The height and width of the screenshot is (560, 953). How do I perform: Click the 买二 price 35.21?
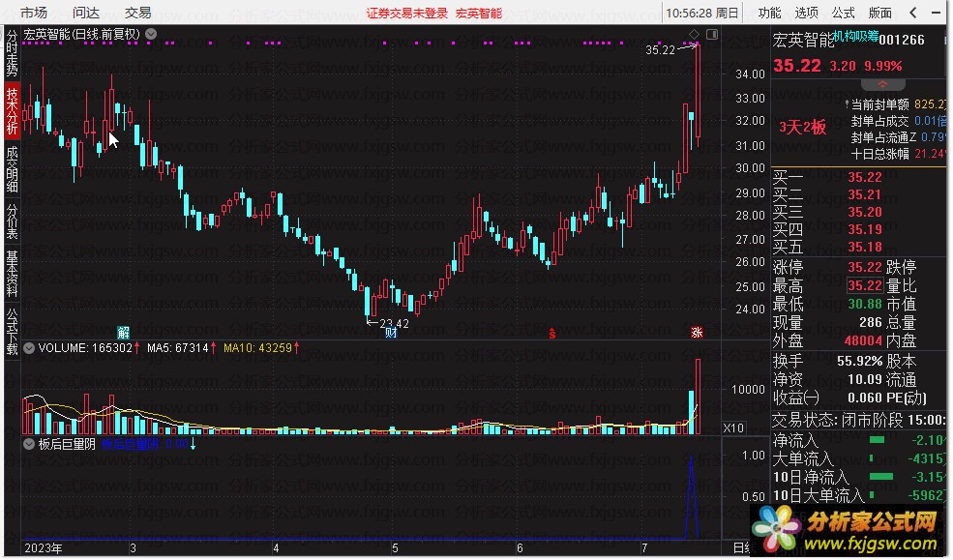(x=865, y=195)
